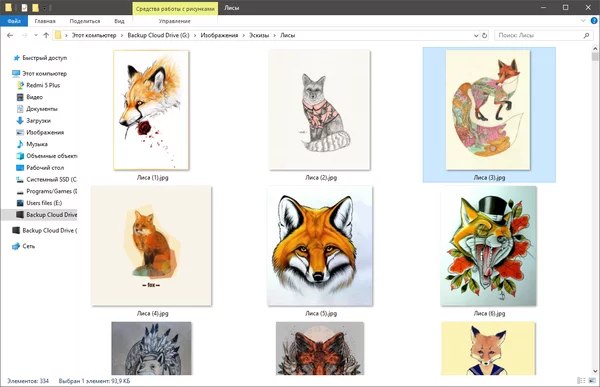Select the Управление tab

coord(174,21)
